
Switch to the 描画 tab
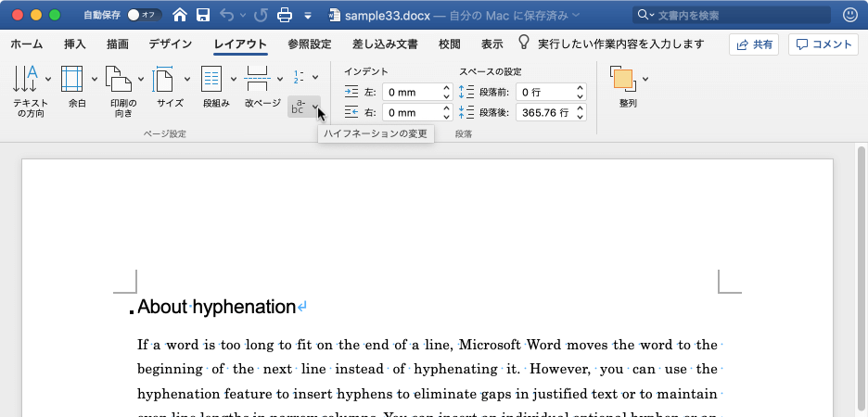click(x=118, y=44)
